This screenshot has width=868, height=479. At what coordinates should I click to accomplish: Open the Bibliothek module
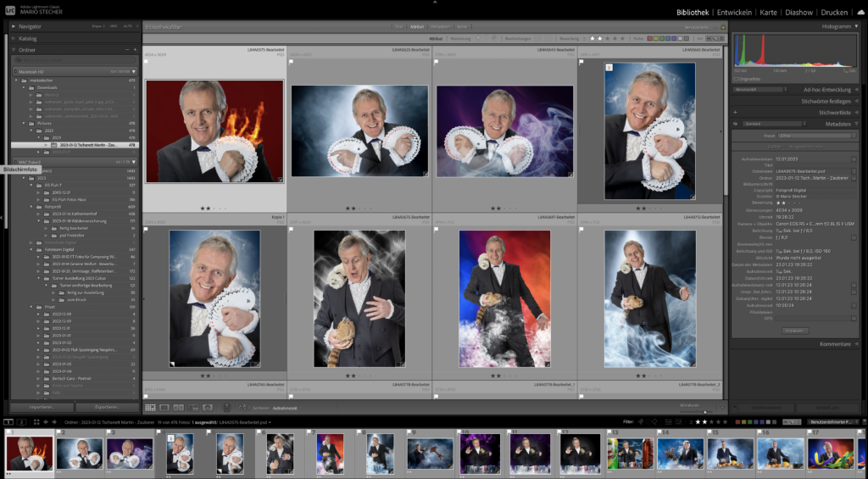click(x=693, y=12)
